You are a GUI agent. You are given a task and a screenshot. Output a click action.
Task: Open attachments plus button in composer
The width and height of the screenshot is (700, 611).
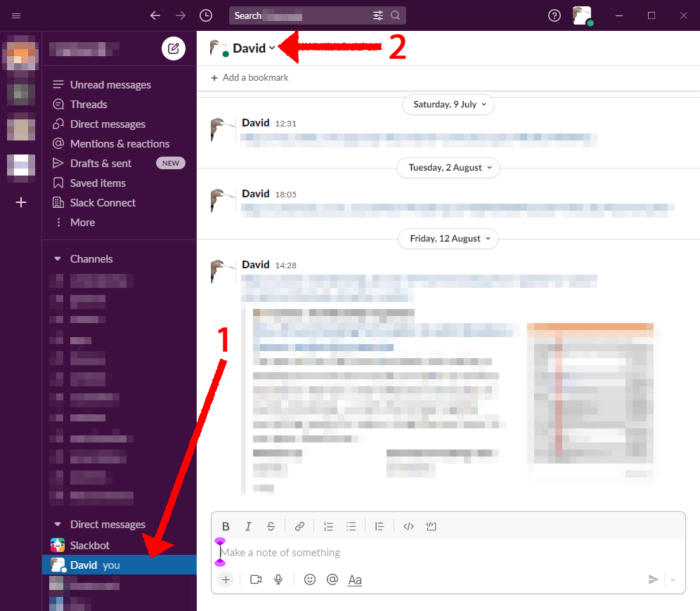click(226, 580)
